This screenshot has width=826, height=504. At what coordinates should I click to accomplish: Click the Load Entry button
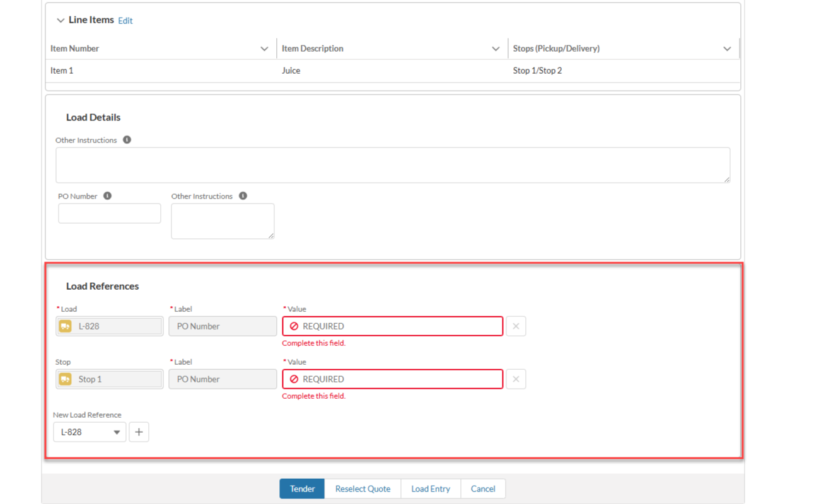click(431, 489)
